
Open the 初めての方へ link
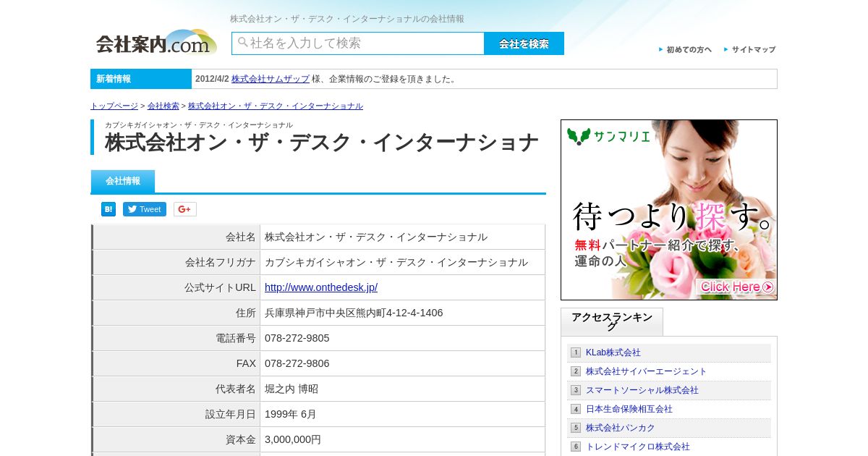pos(685,50)
